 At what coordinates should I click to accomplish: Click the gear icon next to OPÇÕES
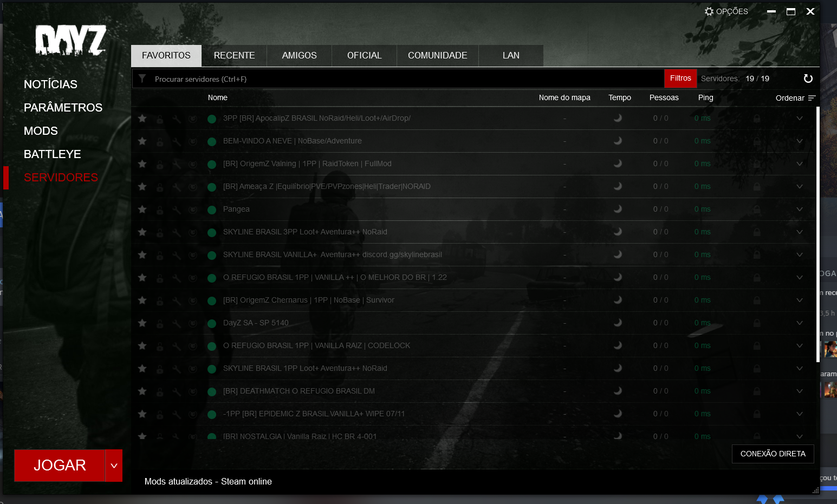pyautogui.click(x=709, y=11)
